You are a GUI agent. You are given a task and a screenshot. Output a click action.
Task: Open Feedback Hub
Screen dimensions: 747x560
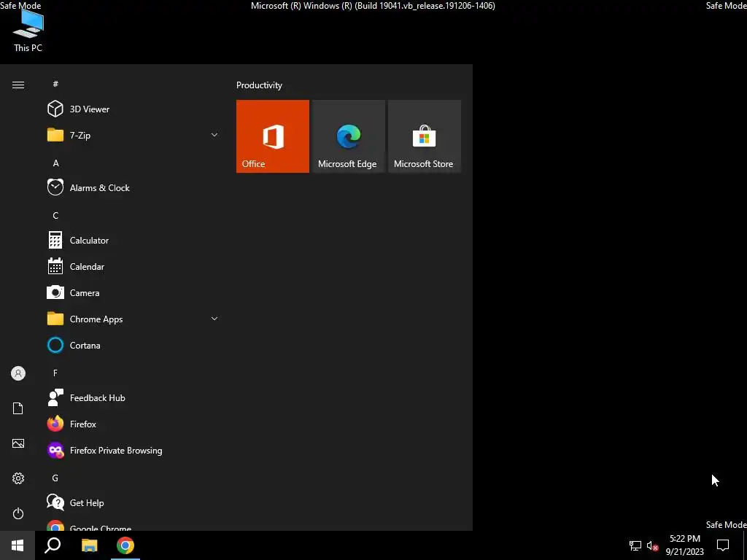point(133,397)
